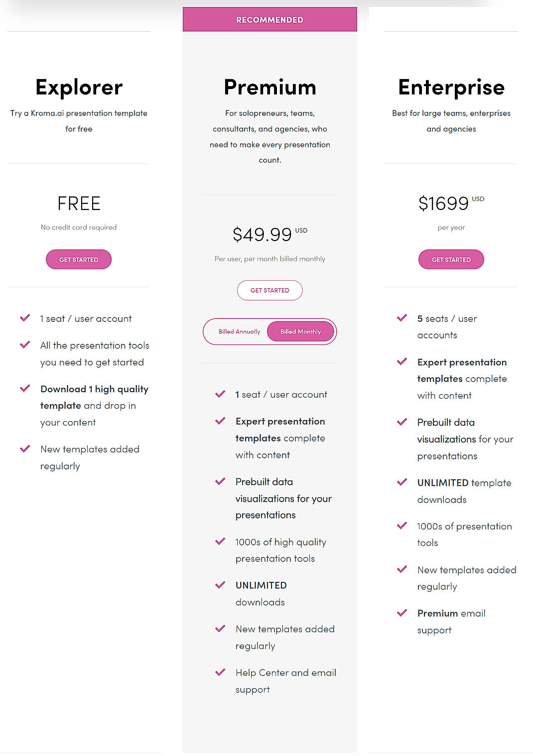Open the Explorer plan with its GET STARTED button
Image resolution: width=533 pixels, height=756 pixels.
pos(78,259)
